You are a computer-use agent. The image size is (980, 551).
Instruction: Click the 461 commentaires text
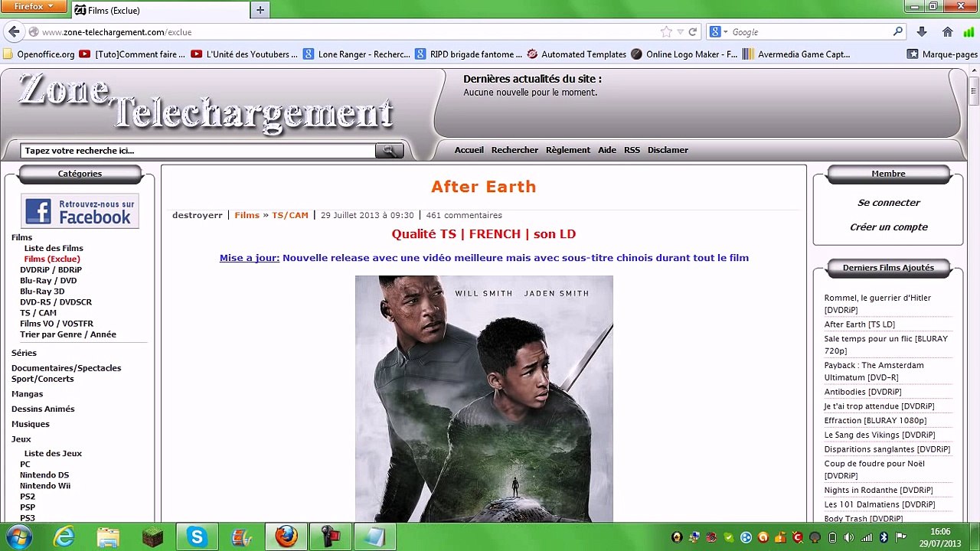pyautogui.click(x=464, y=215)
